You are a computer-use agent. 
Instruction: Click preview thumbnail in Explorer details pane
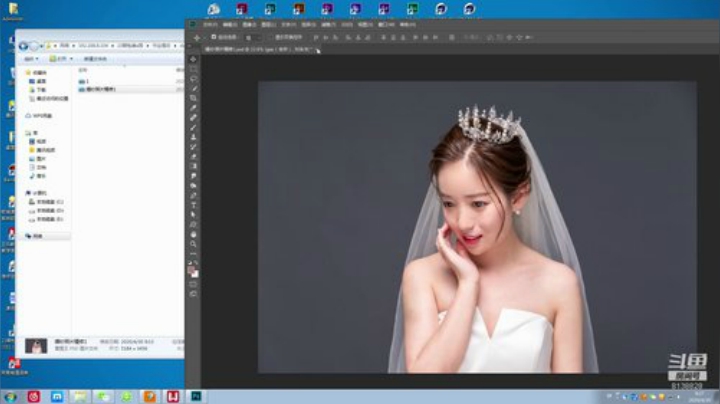[36, 346]
